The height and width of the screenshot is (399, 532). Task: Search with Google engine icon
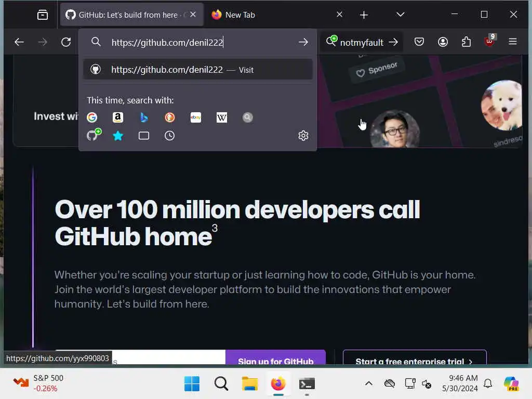[x=92, y=117]
